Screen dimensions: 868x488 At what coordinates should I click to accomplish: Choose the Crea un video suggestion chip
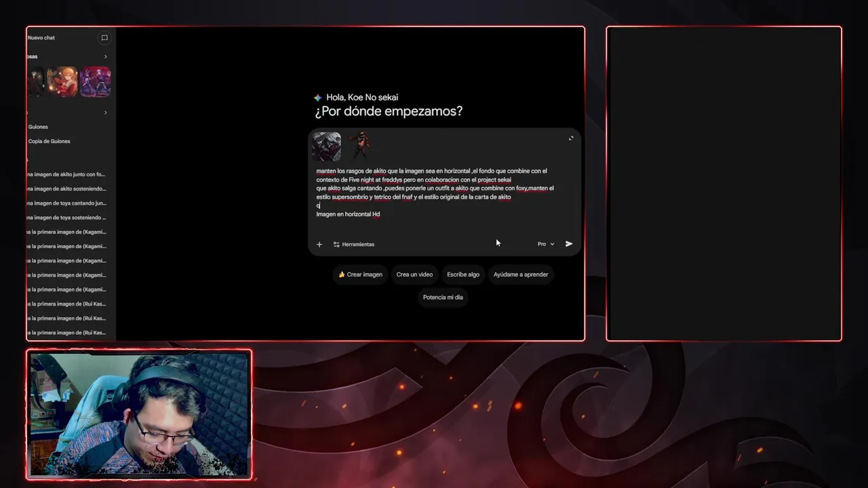(x=414, y=274)
